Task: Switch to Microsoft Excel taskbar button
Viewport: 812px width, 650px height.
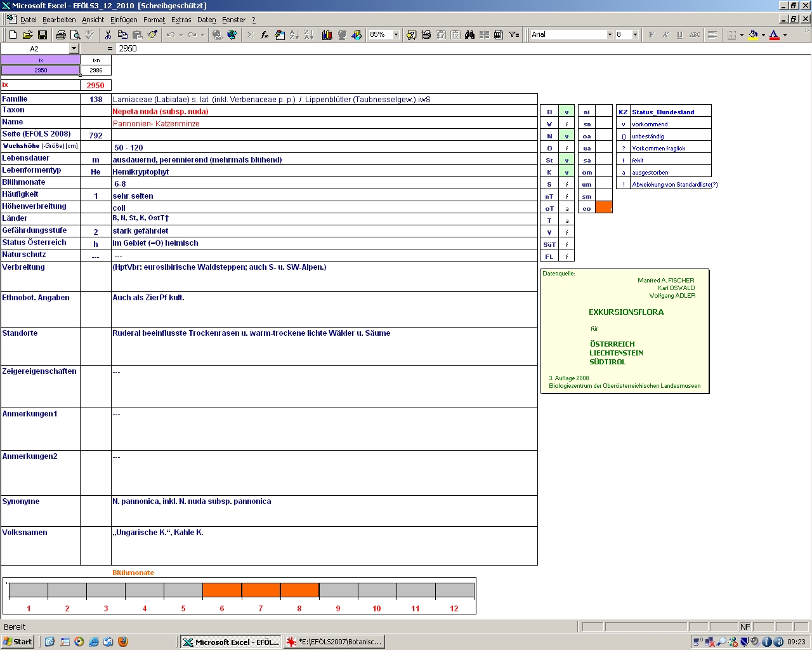Action: click(x=231, y=642)
